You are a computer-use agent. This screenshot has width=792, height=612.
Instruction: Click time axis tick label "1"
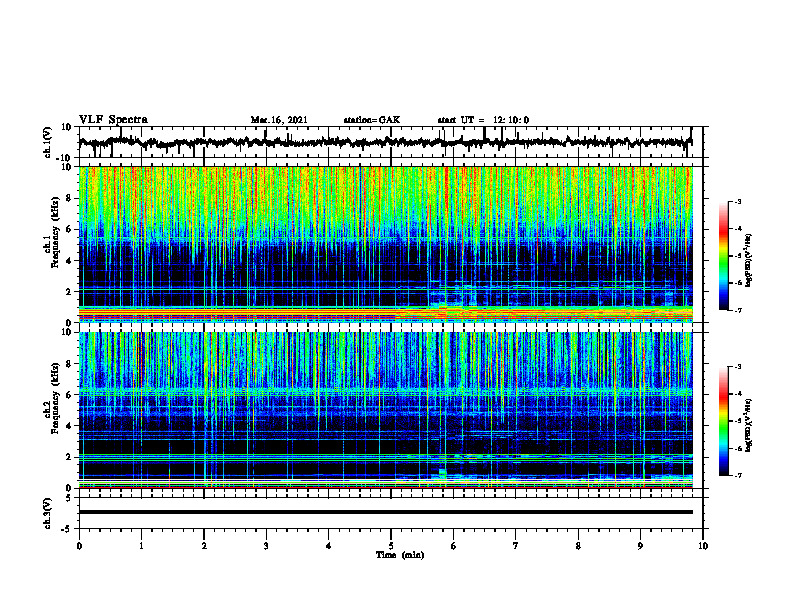(141, 546)
